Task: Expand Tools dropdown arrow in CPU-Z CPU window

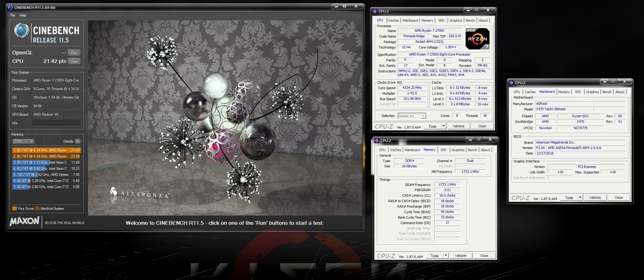Action: (443, 126)
